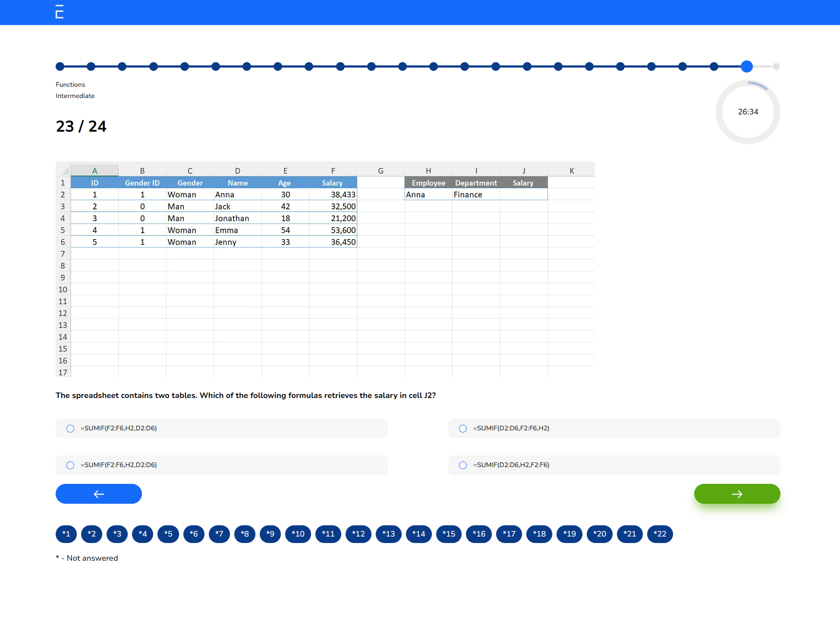The width and height of the screenshot is (840, 622).
Task: Click the last gray dot on the progress bar
Action: tap(776, 66)
